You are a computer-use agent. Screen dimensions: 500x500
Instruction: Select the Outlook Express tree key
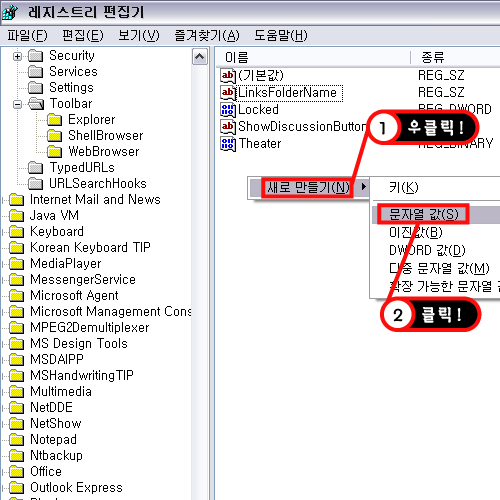(x=76, y=488)
